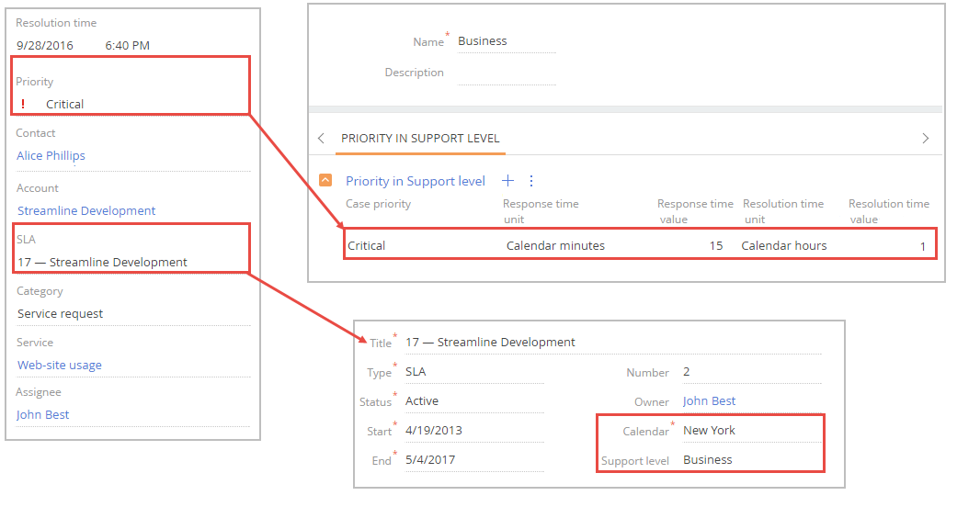
Task: Click the plus icon to add priority
Action: (507, 181)
